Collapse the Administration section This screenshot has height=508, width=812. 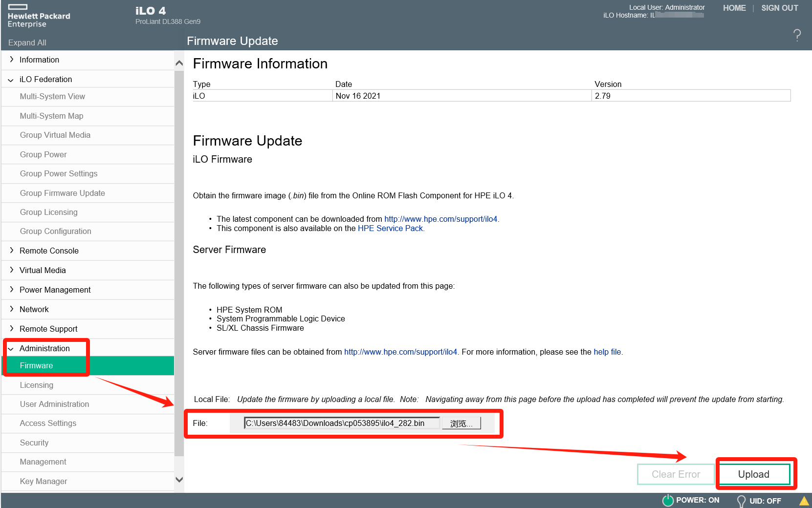[44, 348]
